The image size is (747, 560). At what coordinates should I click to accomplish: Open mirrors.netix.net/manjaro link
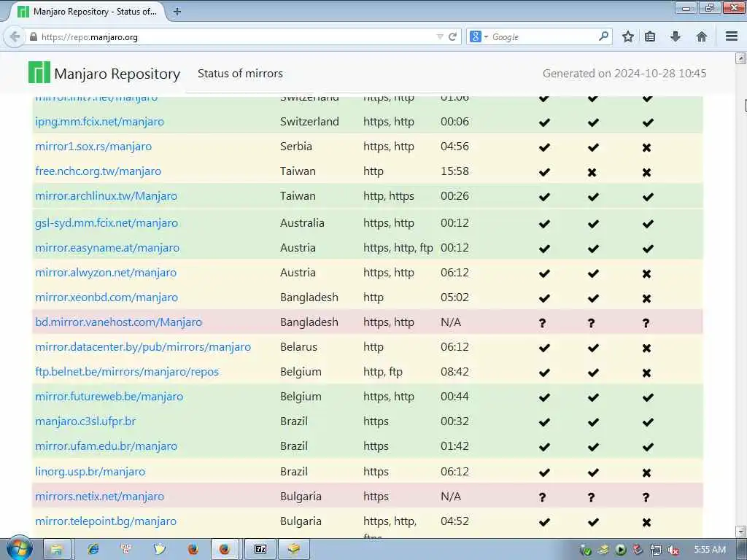[99, 496]
